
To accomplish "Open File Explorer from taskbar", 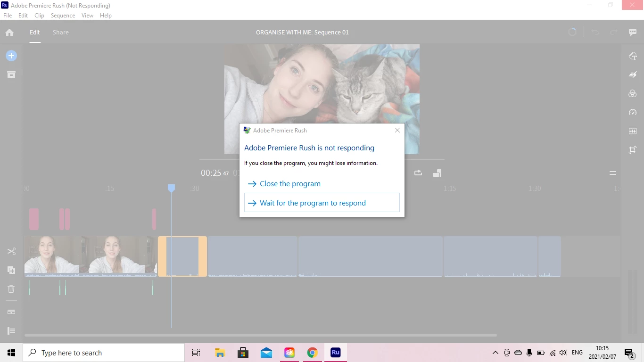I will click(220, 353).
